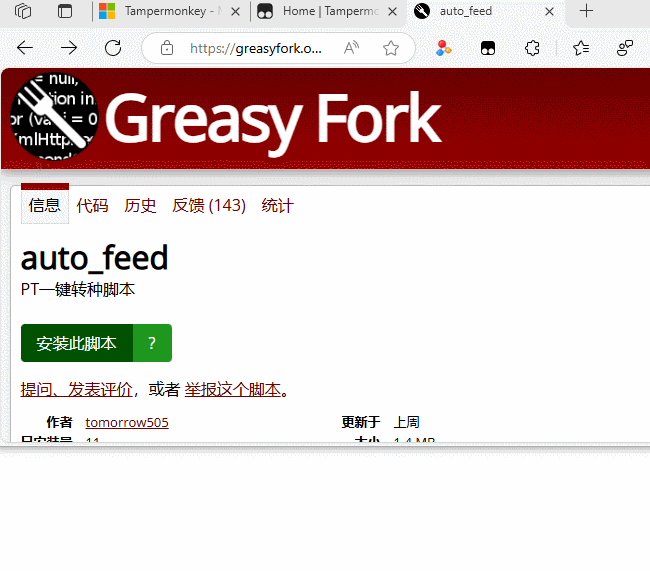
Task: Open the Tampermonkey extension icon
Action: pos(488,48)
